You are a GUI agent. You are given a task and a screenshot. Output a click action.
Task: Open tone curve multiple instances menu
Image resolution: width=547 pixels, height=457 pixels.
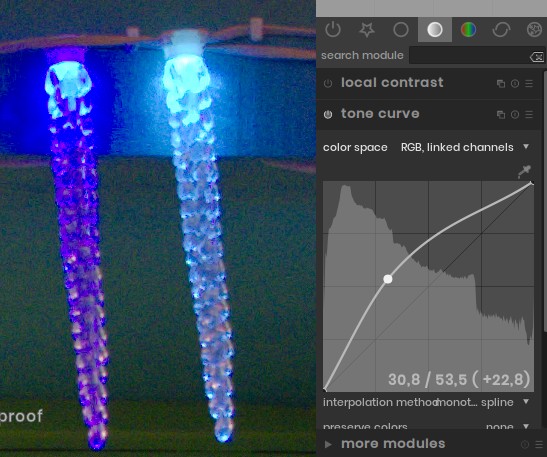click(501, 115)
